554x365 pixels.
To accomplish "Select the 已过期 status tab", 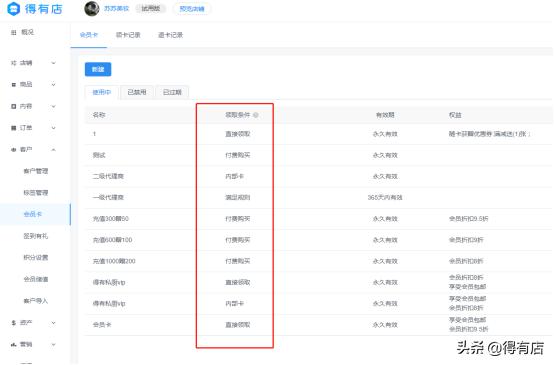I will coord(172,92).
